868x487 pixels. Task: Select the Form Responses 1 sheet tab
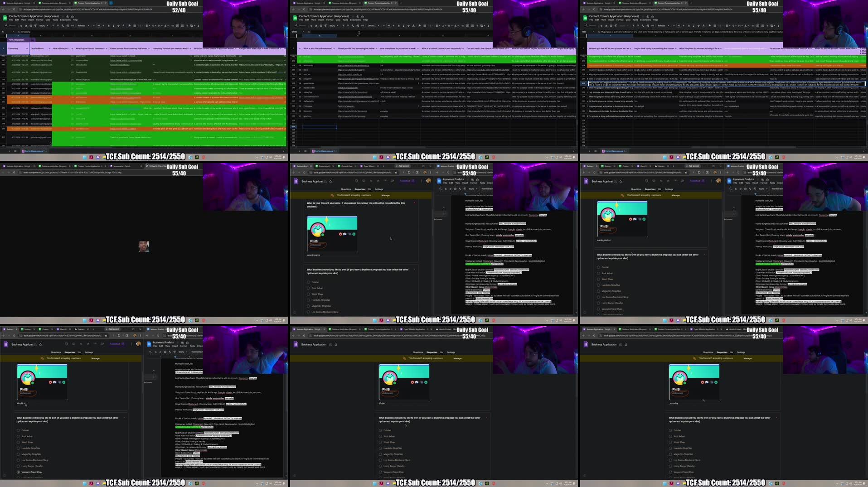pos(34,151)
